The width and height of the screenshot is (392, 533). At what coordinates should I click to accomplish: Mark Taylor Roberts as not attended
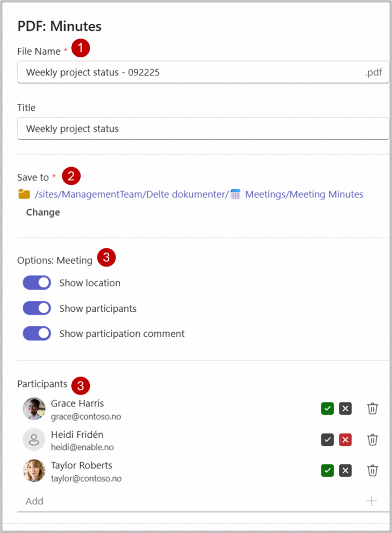click(345, 471)
